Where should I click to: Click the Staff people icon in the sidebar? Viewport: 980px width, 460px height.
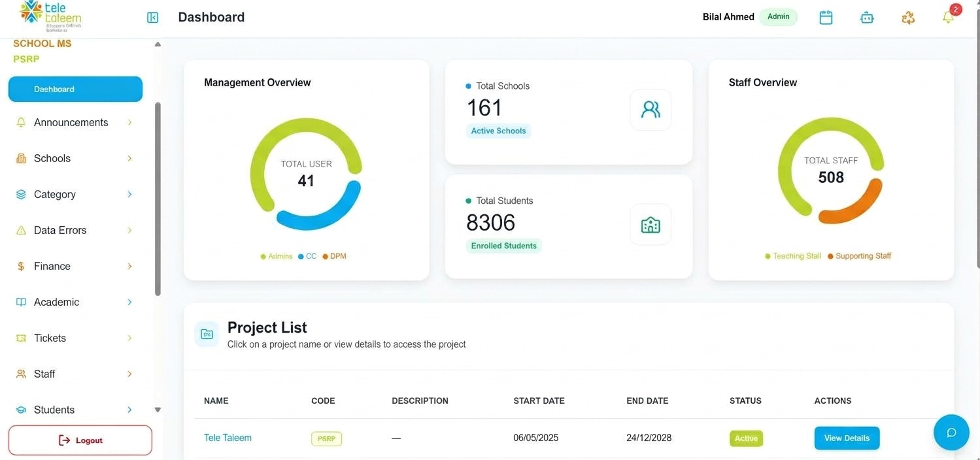[x=21, y=374]
